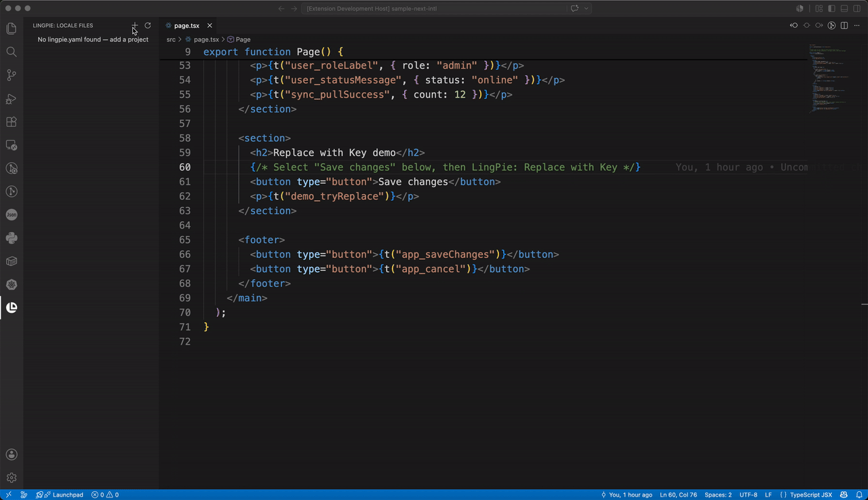This screenshot has width=868, height=500.
Task: Open the notifications bell
Action: (858, 495)
